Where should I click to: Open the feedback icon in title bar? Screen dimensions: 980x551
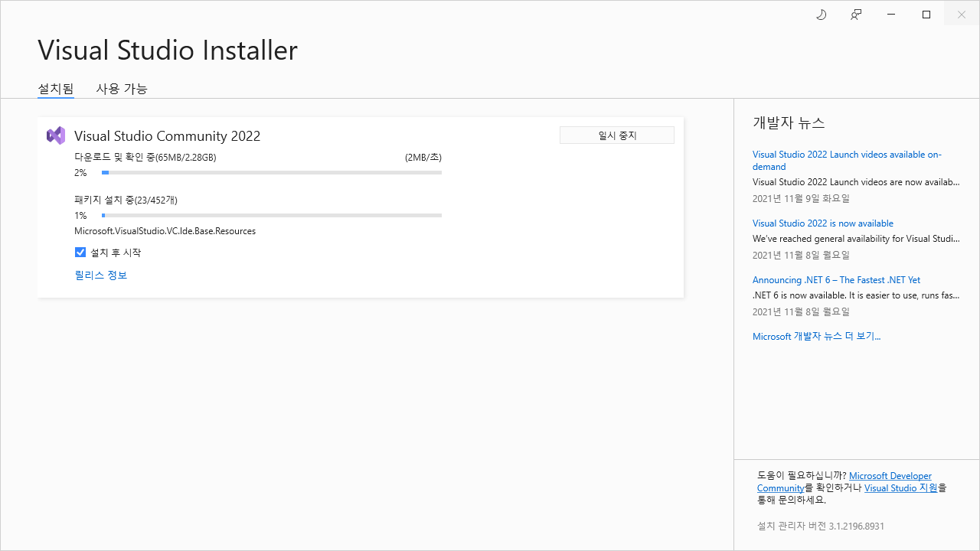(x=856, y=15)
